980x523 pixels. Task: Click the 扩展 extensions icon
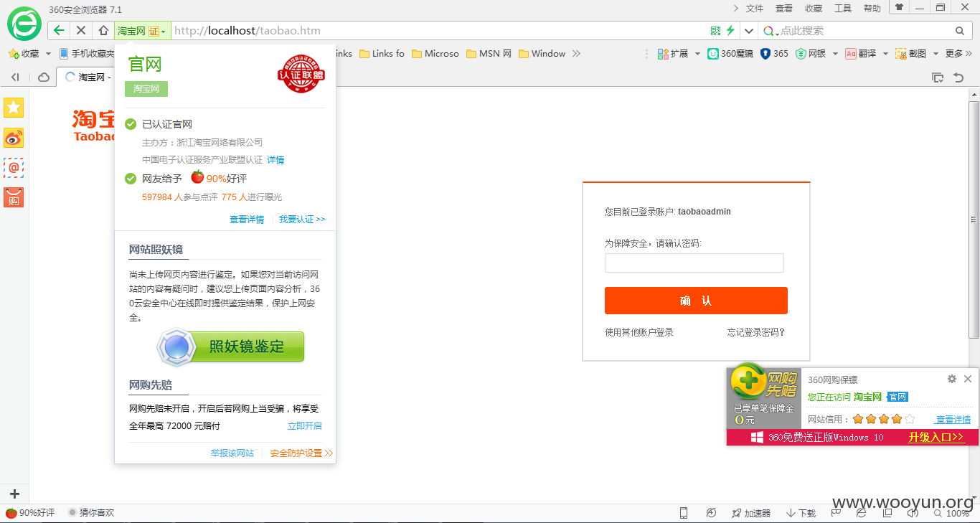click(673, 54)
